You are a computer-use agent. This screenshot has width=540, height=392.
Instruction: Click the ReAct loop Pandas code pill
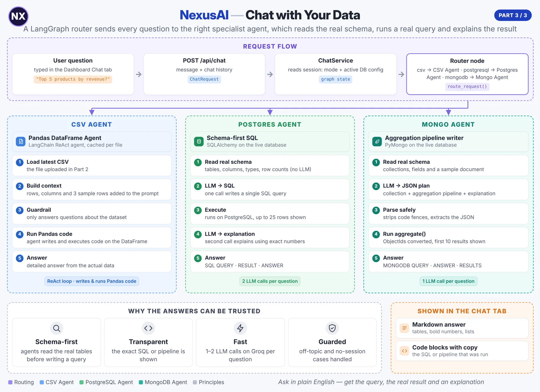92,281
